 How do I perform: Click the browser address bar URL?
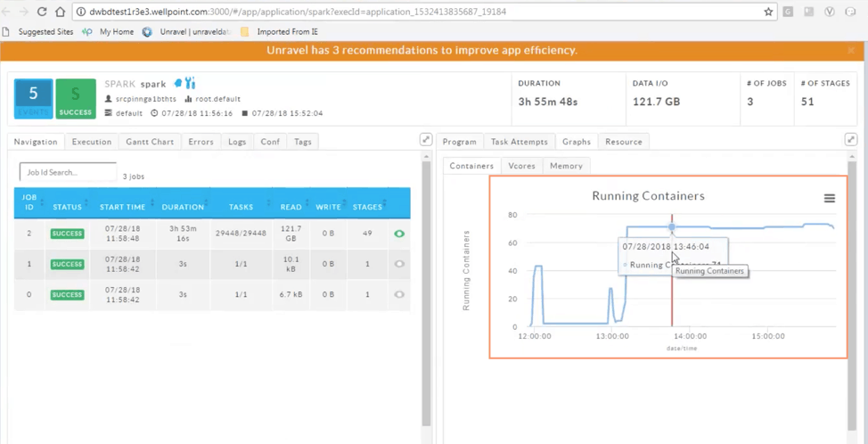298,12
